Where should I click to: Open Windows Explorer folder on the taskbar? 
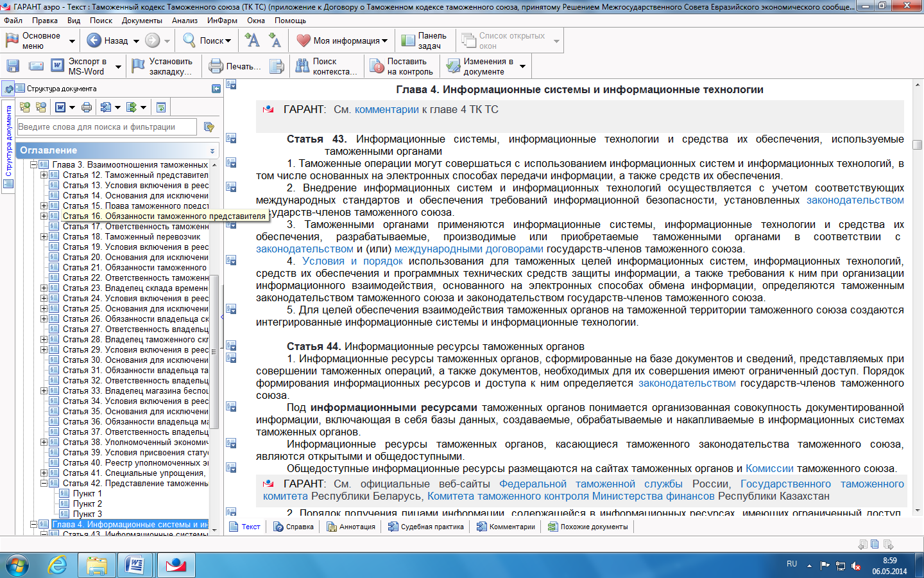click(97, 565)
